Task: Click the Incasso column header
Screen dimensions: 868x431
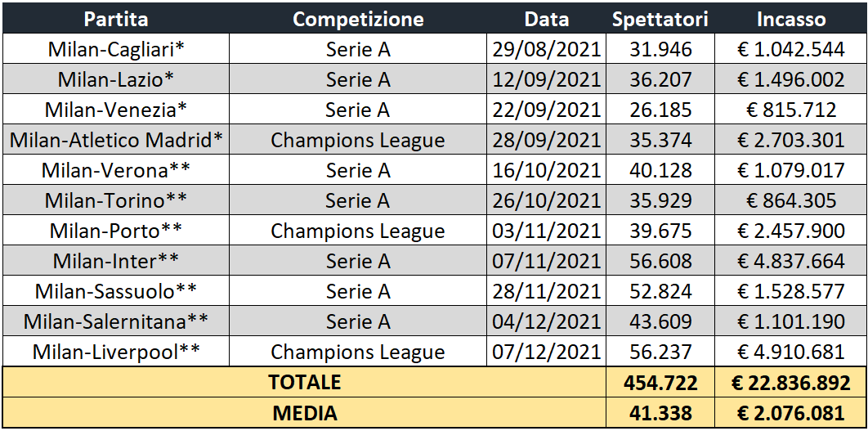Action: pos(791,19)
